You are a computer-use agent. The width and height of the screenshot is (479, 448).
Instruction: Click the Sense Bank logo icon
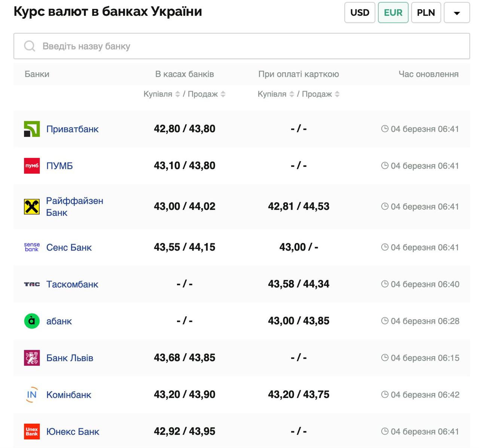(32, 247)
